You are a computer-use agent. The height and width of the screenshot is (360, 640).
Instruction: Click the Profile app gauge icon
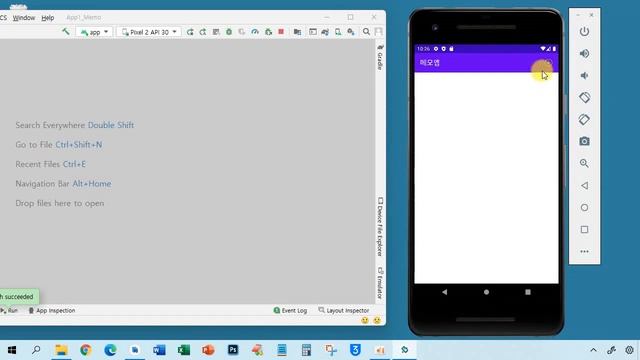[x=255, y=32]
